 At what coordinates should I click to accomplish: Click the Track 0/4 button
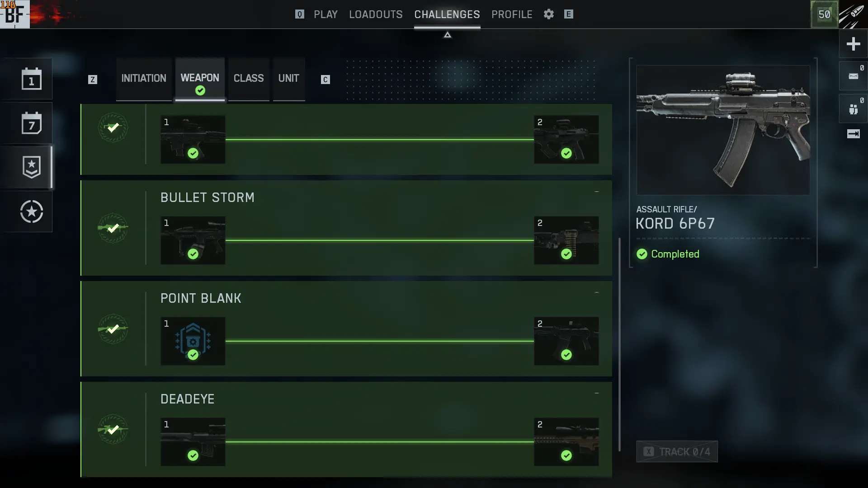click(677, 451)
